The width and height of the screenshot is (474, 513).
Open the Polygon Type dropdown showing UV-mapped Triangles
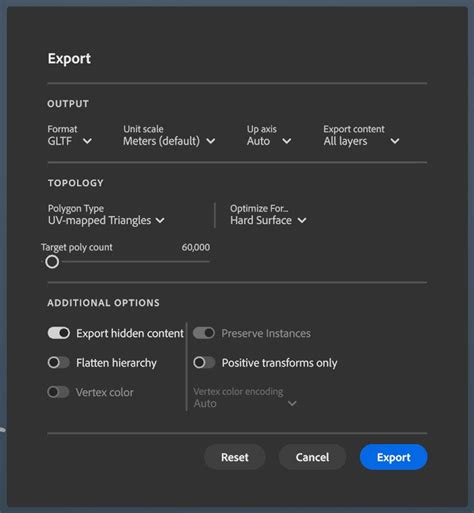106,220
